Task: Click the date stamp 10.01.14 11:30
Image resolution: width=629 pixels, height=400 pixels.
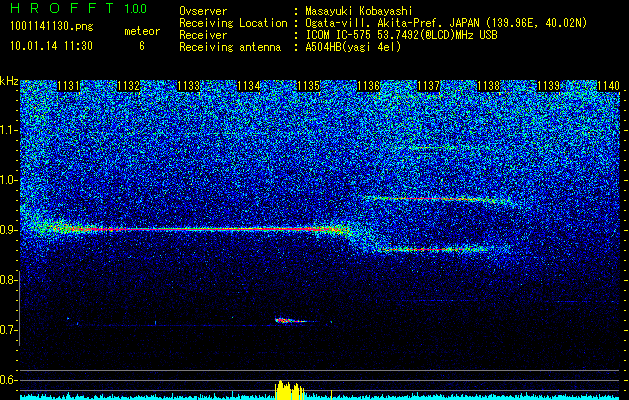Action: (x=51, y=46)
